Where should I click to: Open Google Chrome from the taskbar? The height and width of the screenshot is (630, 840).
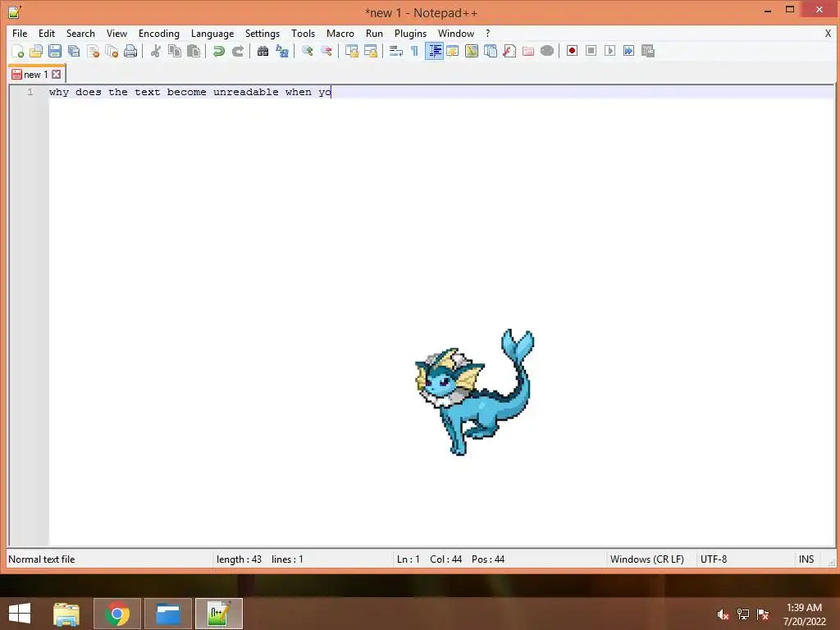coord(117,614)
